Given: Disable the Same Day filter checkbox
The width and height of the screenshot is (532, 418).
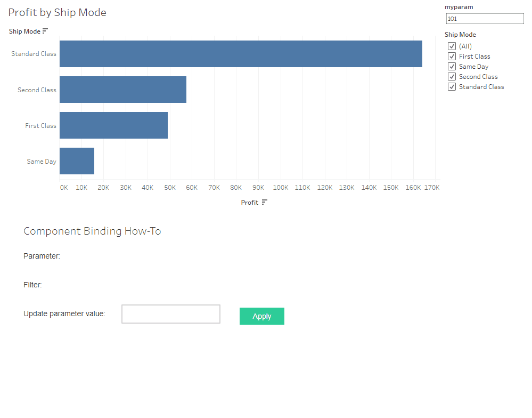Looking at the screenshot, I should pyautogui.click(x=452, y=66).
